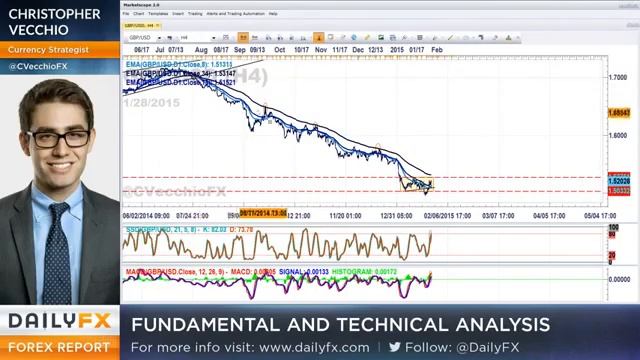Click the EMA 34 indicator label 1.53147
640x360 pixels.
[x=180, y=74]
